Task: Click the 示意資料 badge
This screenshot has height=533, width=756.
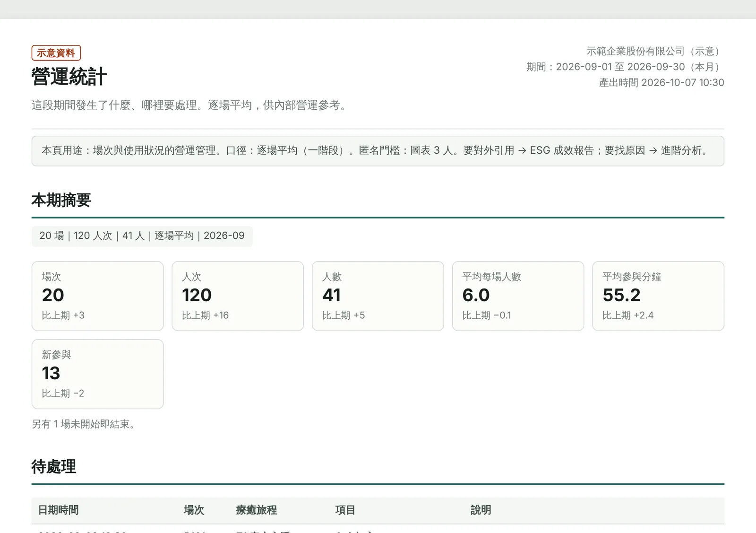Action: 56,53
